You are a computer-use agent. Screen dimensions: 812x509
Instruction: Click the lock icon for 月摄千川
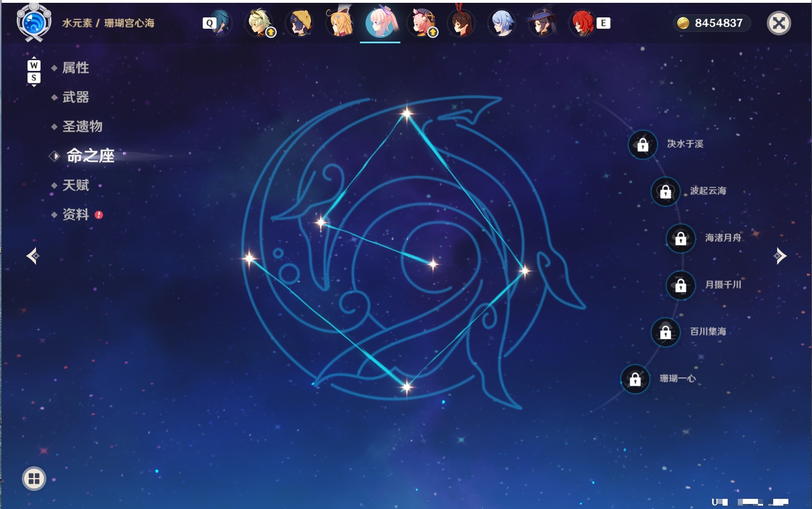point(681,286)
